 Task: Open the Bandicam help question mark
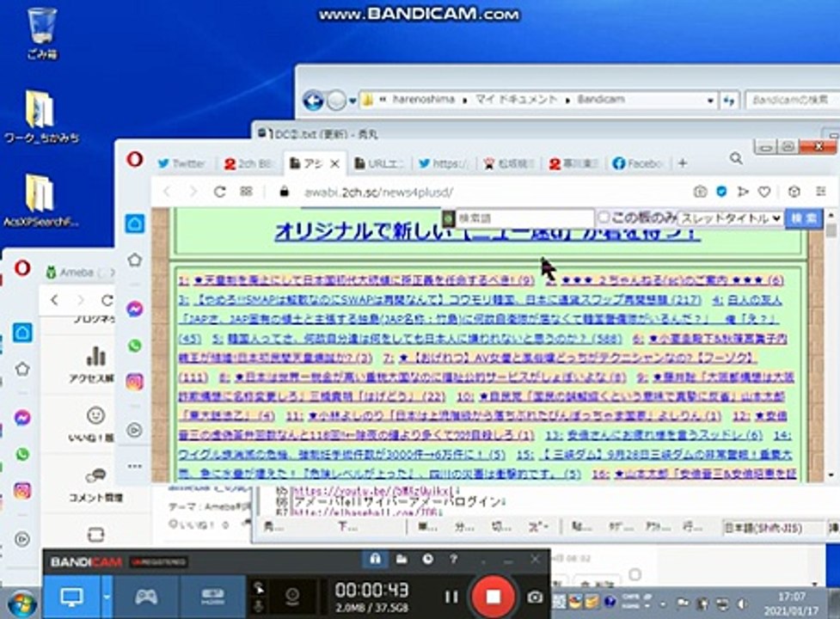pos(453,560)
